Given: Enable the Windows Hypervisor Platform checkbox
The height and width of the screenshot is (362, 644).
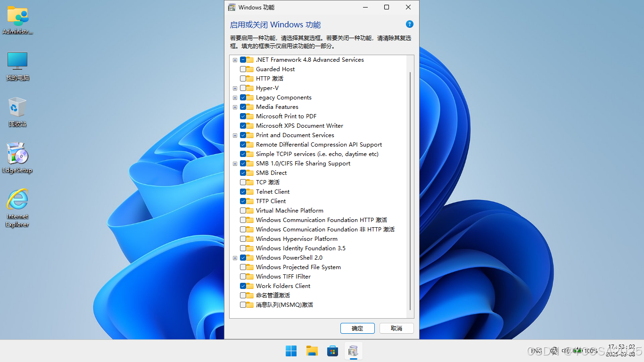Looking at the screenshot, I should pyautogui.click(x=243, y=239).
